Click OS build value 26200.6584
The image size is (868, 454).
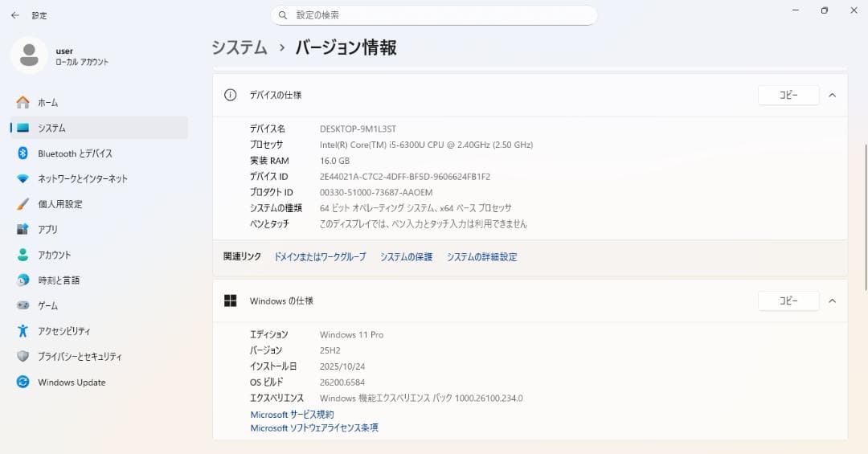(342, 382)
